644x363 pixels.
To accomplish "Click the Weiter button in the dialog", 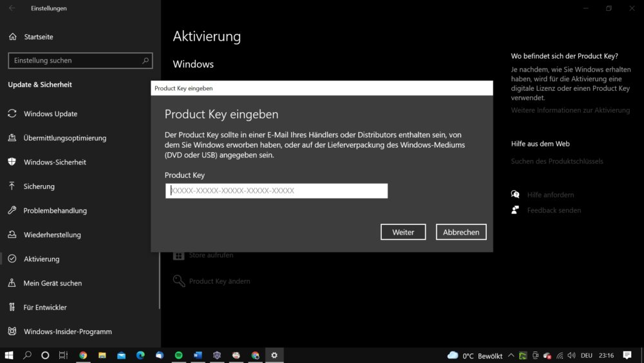I will tap(403, 232).
